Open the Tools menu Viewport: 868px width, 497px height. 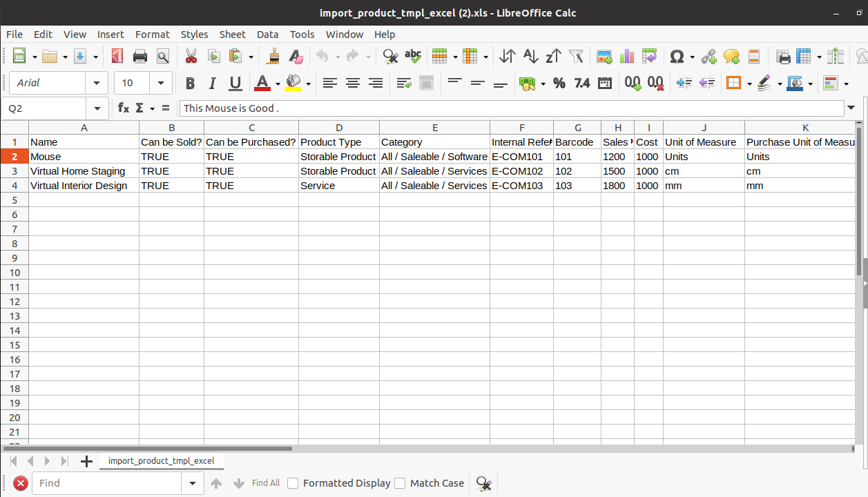(x=302, y=35)
